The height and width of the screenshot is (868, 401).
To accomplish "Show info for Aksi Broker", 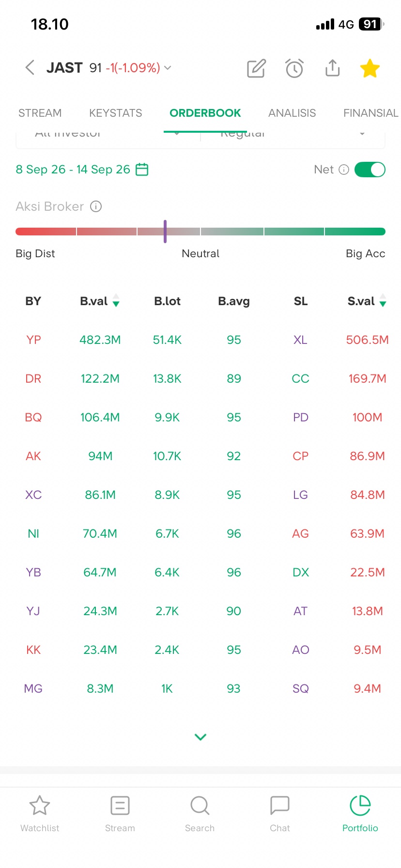I will (96, 207).
